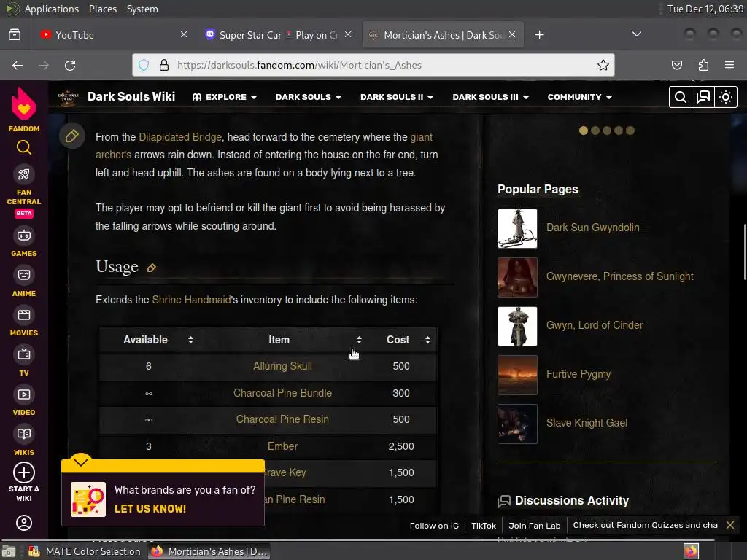Click the Gwyn, Lord of Cinder thumbnail
Screen dimensions: 747x560
[x=517, y=326]
